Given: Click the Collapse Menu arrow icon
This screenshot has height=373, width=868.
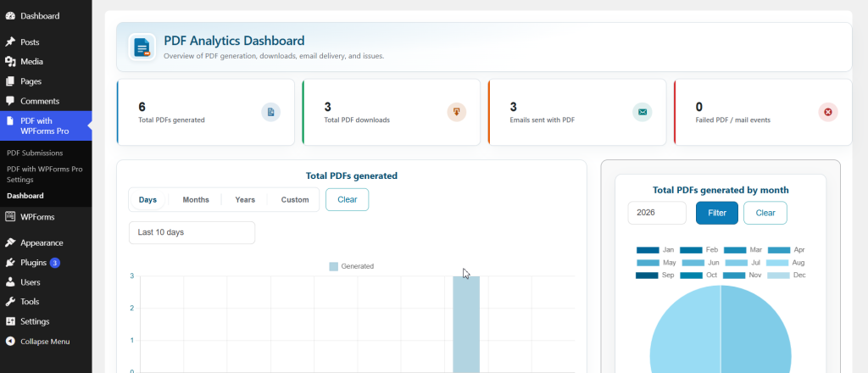Looking at the screenshot, I should tap(10, 342).
